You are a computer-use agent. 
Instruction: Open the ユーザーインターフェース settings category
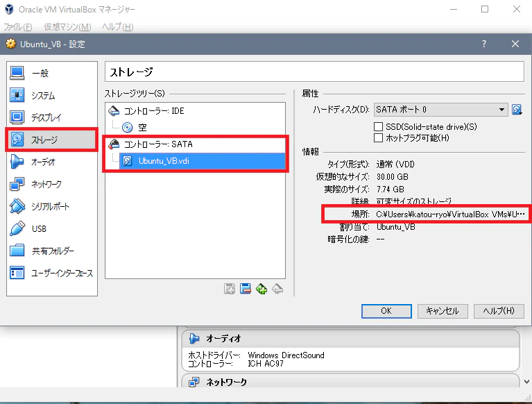coord(52,273)
